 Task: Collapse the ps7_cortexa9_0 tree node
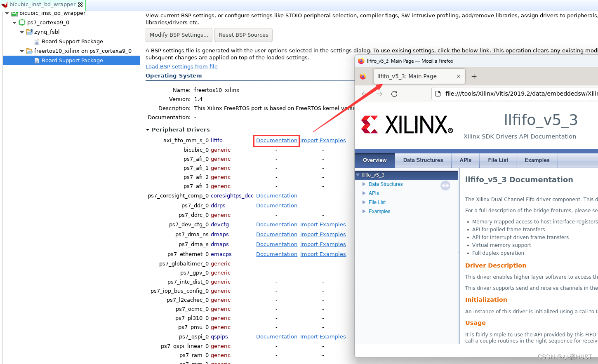coord(14,23)
